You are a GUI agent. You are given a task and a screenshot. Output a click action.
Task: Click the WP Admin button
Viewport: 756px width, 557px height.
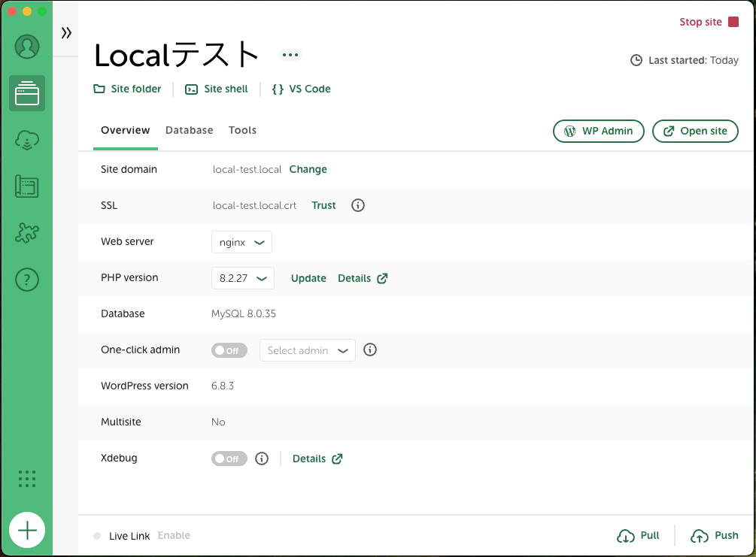pyautogui.click(x=599, y=131)
